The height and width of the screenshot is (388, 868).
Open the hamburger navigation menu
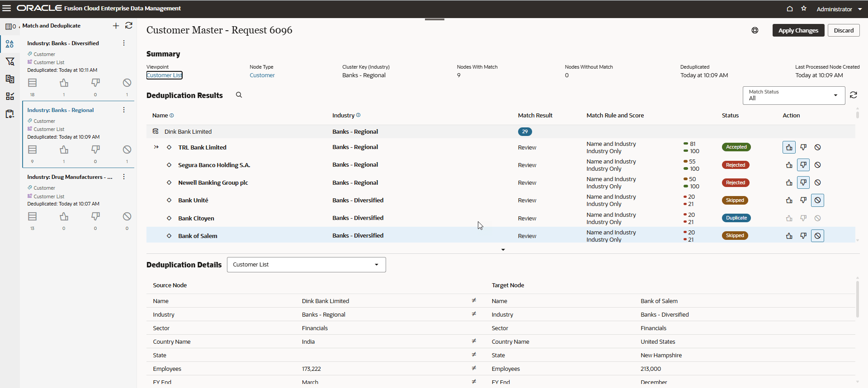tap(7, 8)
